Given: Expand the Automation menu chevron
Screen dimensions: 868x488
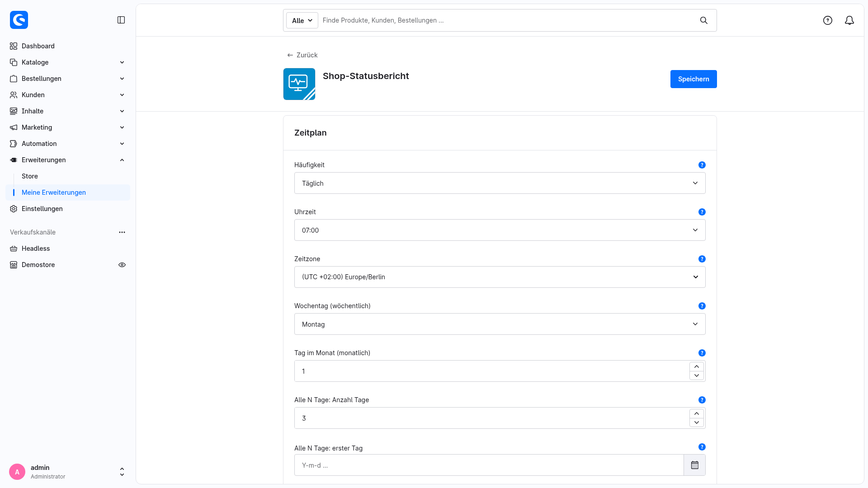Looking at the screenshot, I should tap(122, 144).
